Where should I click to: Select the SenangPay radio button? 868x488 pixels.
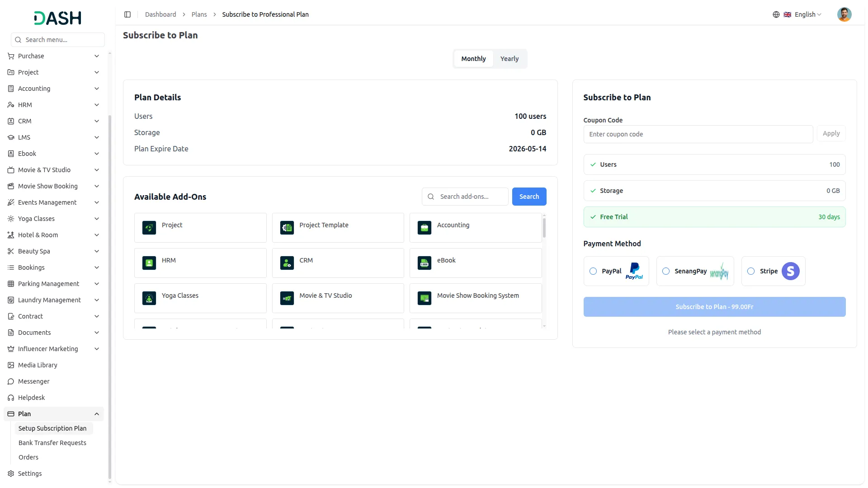666,271
